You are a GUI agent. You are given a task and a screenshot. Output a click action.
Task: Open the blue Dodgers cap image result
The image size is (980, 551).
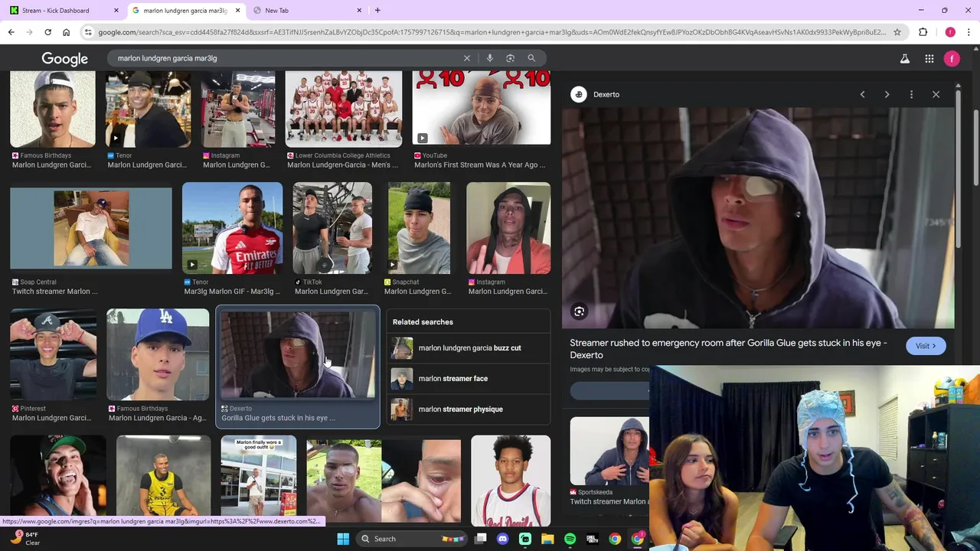point(158,354)
